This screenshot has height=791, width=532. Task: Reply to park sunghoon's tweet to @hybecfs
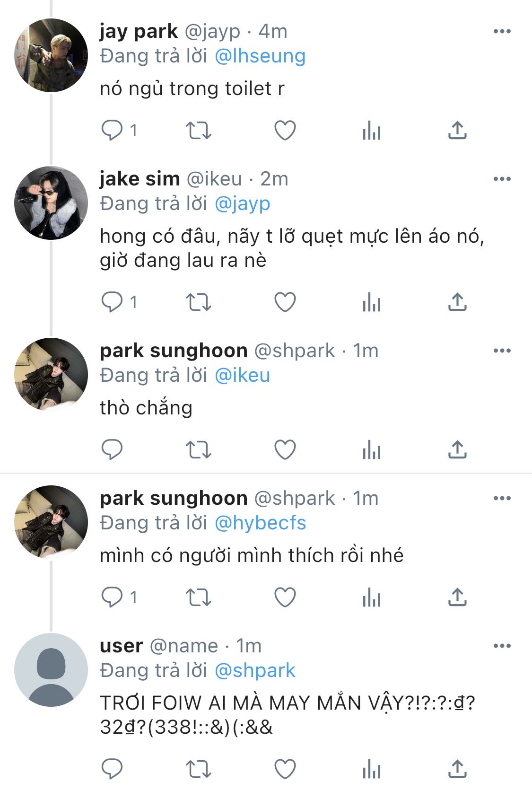click(x=112, y=598)
